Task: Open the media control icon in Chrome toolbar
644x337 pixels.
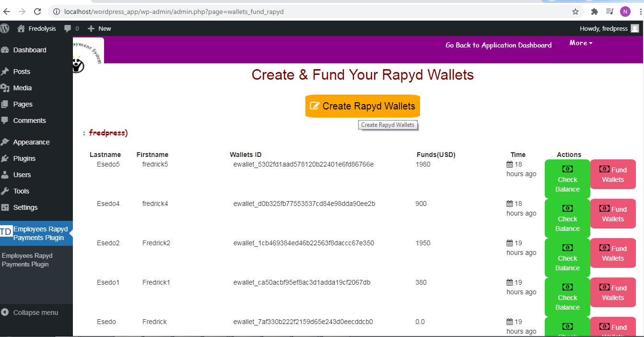Action: point(609,12)
